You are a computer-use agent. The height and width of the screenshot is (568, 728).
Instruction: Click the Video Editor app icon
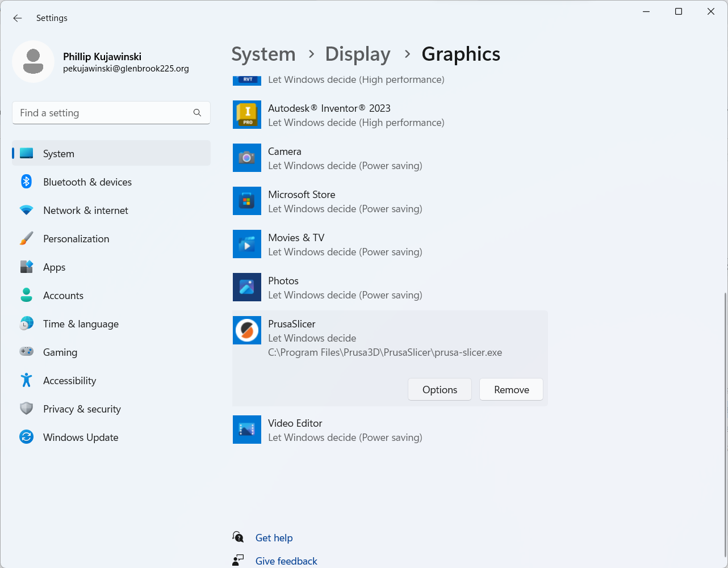coord(247,430)
